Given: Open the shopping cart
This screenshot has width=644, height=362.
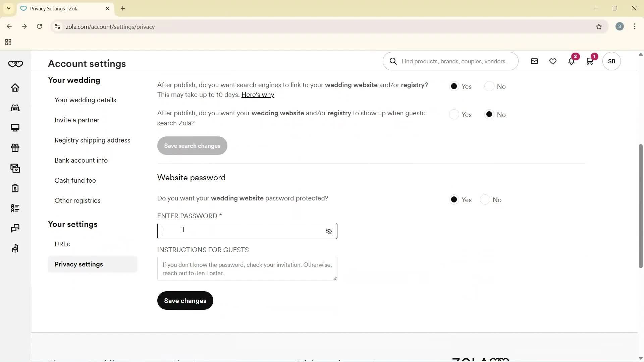Looking at the screenshot, I should pyautogui.click(x=590, y=61).
